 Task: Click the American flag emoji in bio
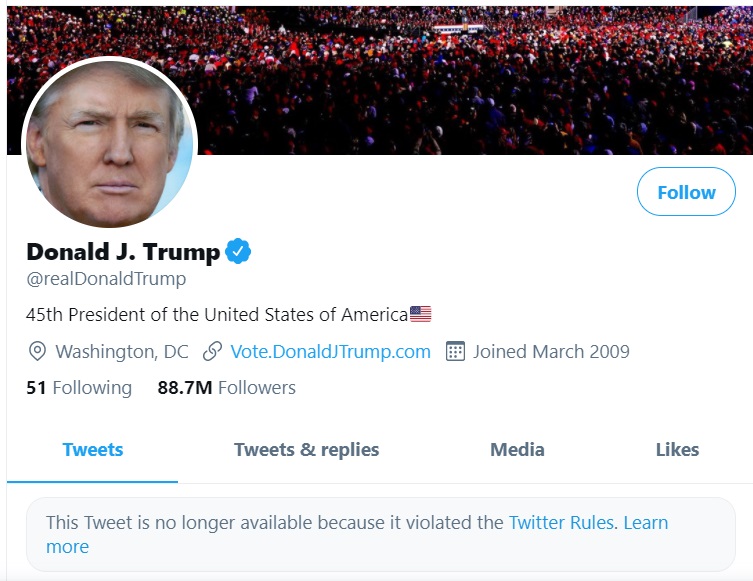(x=420, y=314)
